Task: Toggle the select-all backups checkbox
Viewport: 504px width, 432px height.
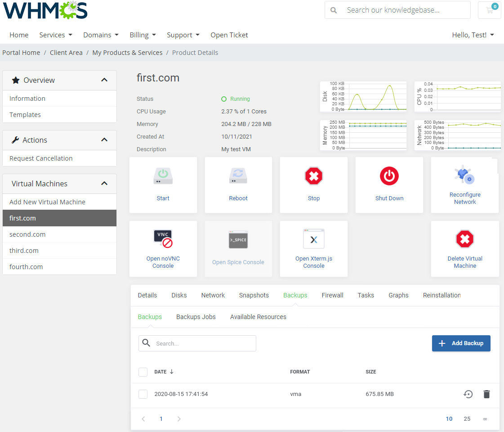Action: coord(143,372)
